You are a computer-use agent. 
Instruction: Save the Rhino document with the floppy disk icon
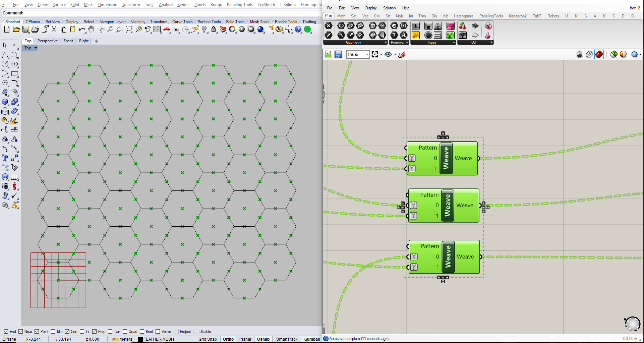click(x=25, y=30)
